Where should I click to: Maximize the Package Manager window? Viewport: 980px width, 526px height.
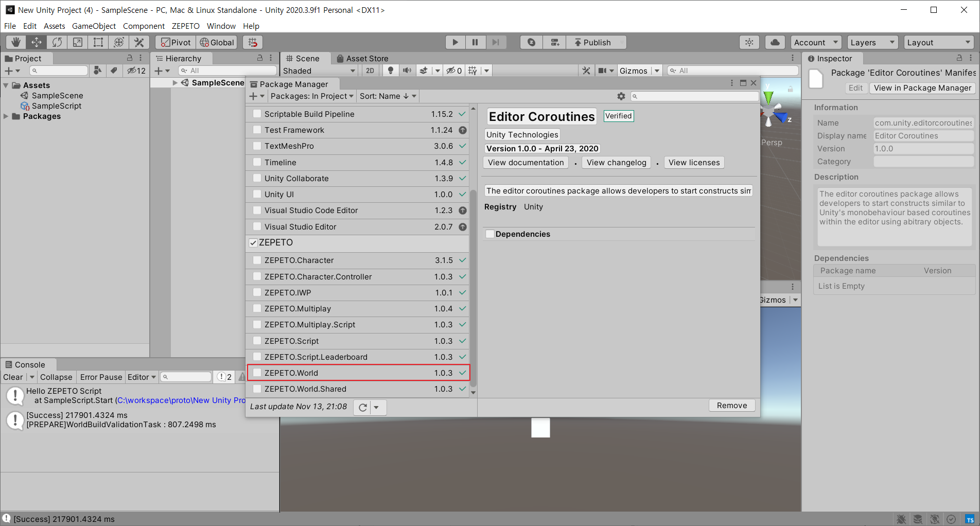pos(743,83)
